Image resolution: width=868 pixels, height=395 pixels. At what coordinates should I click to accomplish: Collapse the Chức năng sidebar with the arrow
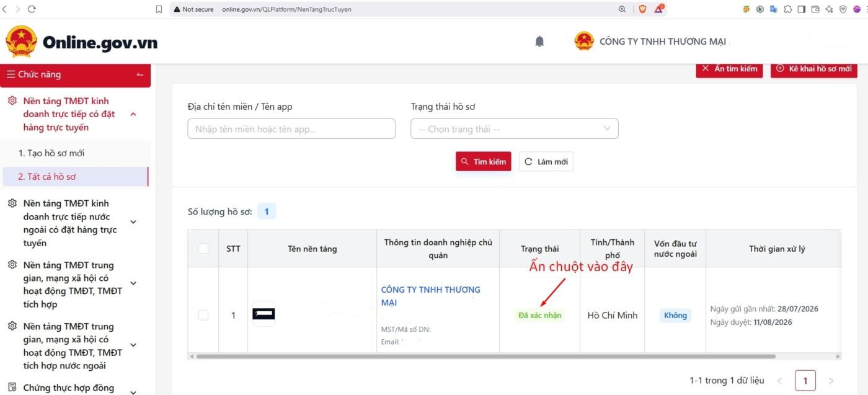click(x=139, y=75)
